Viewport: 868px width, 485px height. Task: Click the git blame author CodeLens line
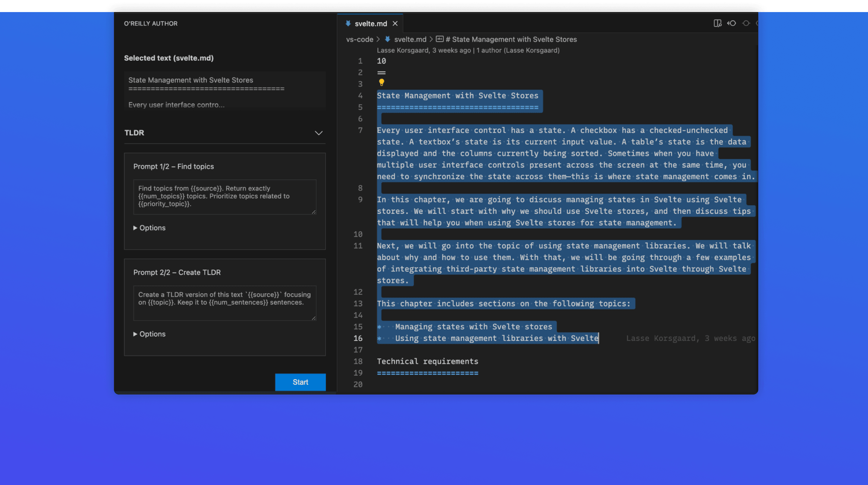(468, 50)
